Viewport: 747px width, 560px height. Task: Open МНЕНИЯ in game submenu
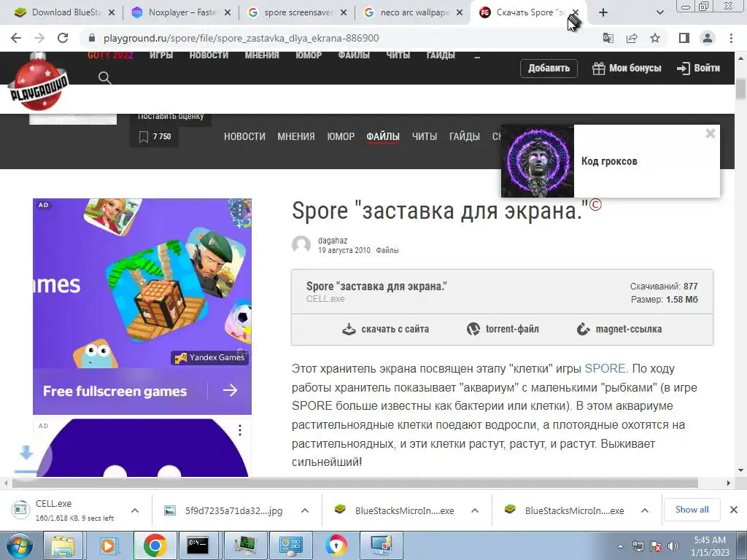296,136
